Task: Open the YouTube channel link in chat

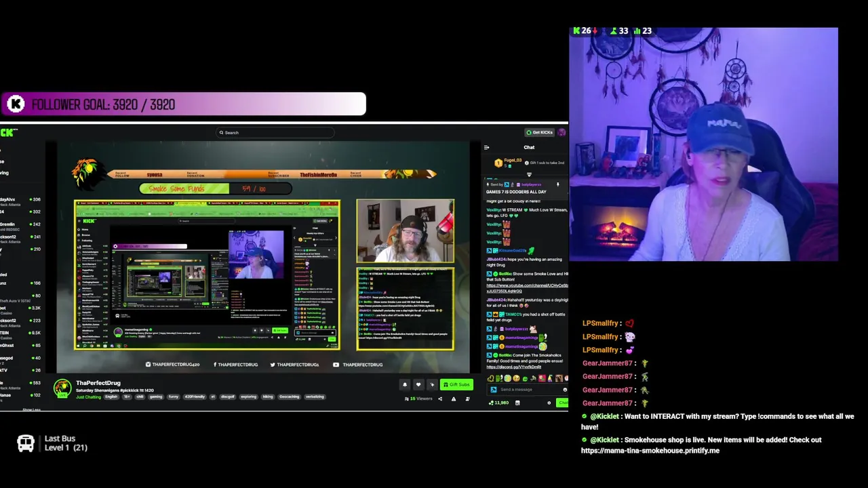Action: [527, 288]
